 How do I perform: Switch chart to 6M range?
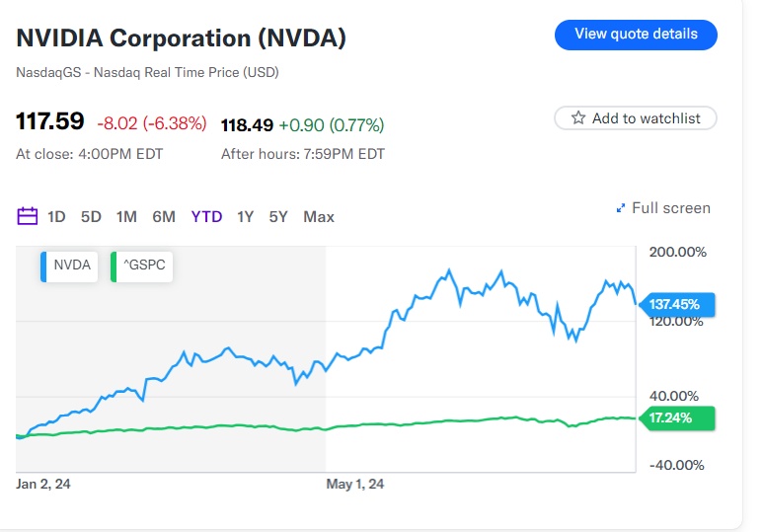click(164, 216)
